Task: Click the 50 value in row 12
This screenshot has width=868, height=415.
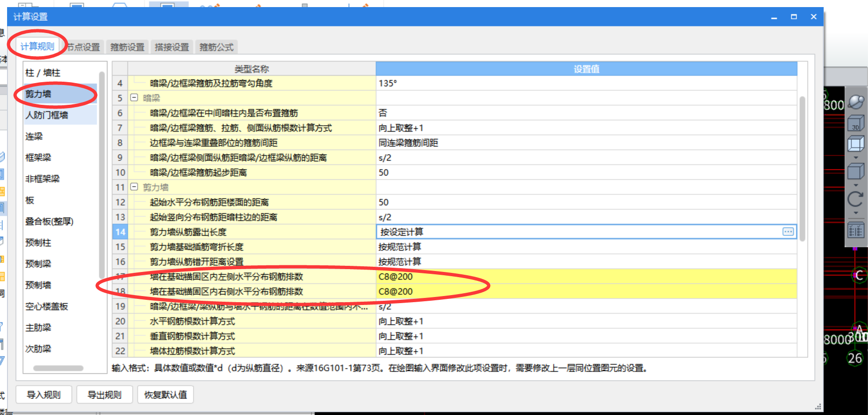Action: (586, 202)
